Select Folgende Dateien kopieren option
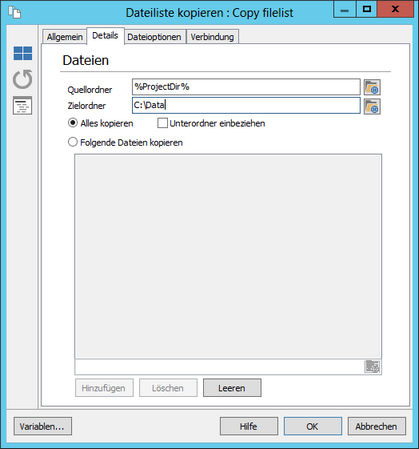Screen dimensions: 419x449 click(73, 142)
